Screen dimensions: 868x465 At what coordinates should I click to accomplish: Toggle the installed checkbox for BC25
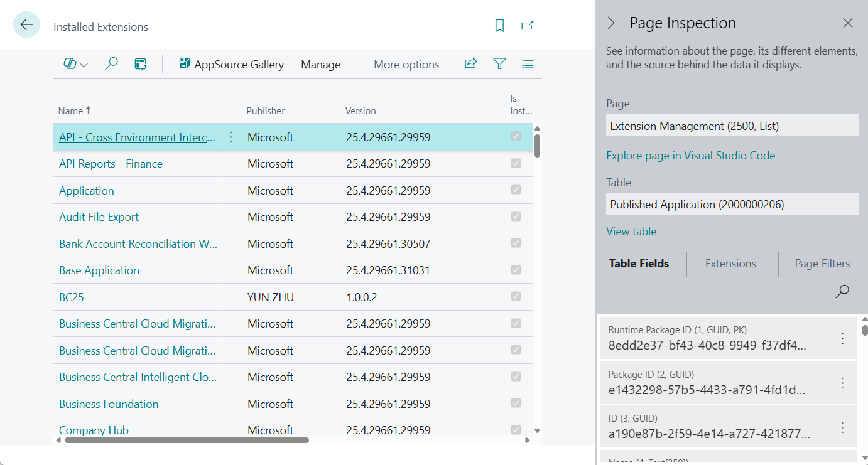pyautogui.click(x=516, y=296)
